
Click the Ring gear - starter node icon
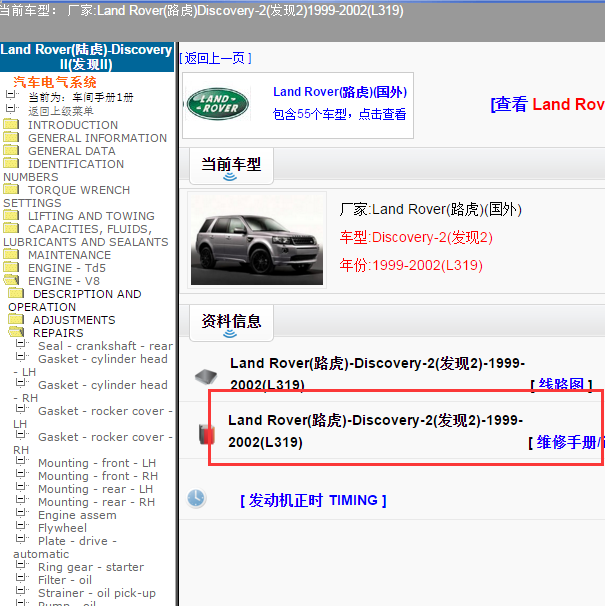click(22, 565)
